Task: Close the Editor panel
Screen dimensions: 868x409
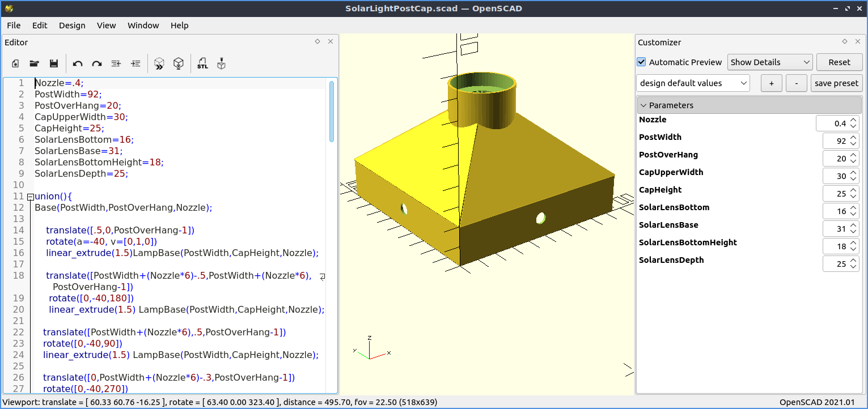Action: point(331,41)
